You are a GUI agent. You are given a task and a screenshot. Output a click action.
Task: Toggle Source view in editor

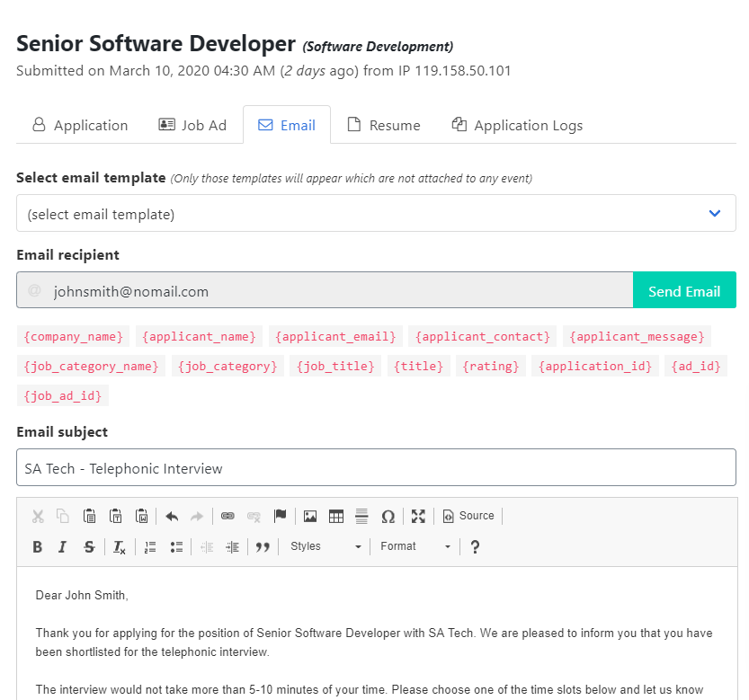click(x=468, y=516)
